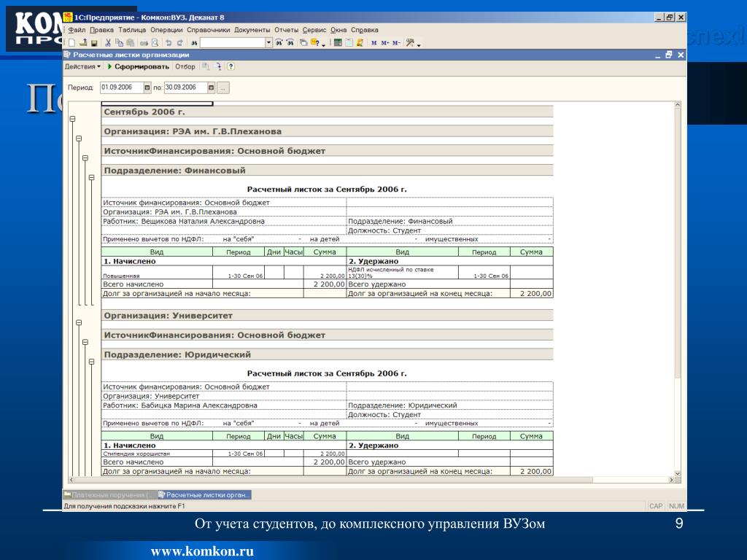Viewport: 747px width, 560px height.
Task: Click the Работник: Бабицка Марина Александровна cell
Action: (224, 405)
